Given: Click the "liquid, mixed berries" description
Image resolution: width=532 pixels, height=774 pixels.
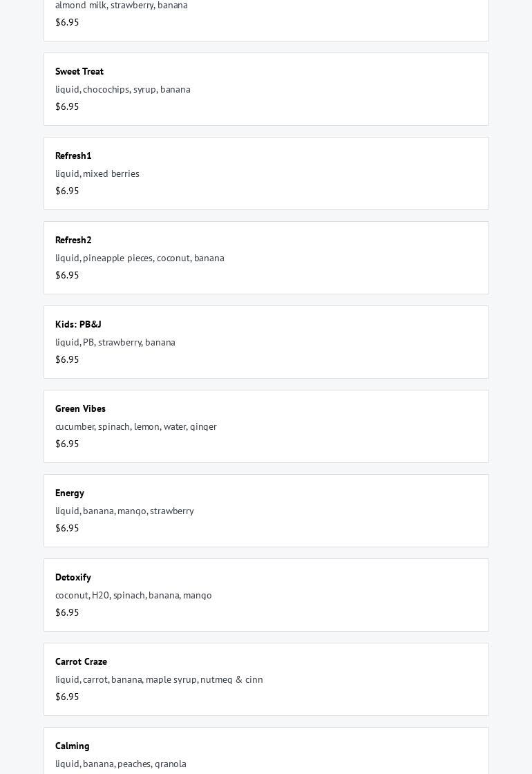Looking at the screenshot, I should point(97,173).
